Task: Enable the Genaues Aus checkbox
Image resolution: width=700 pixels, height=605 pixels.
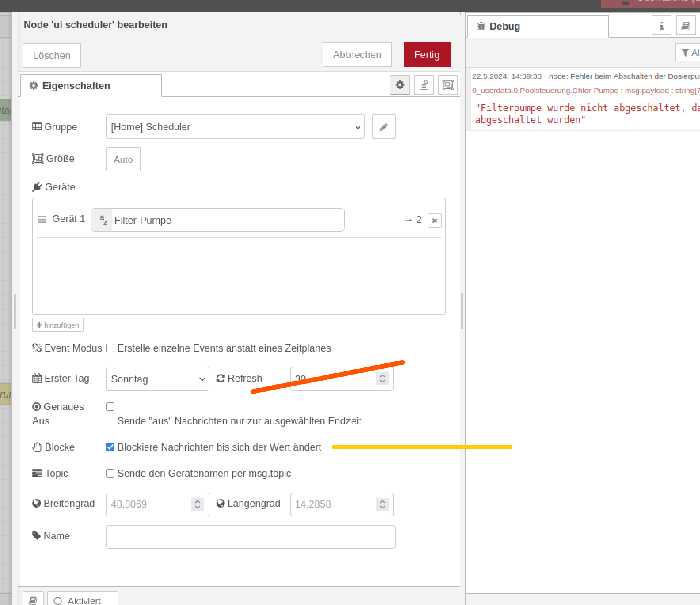Action: [110, 407]
